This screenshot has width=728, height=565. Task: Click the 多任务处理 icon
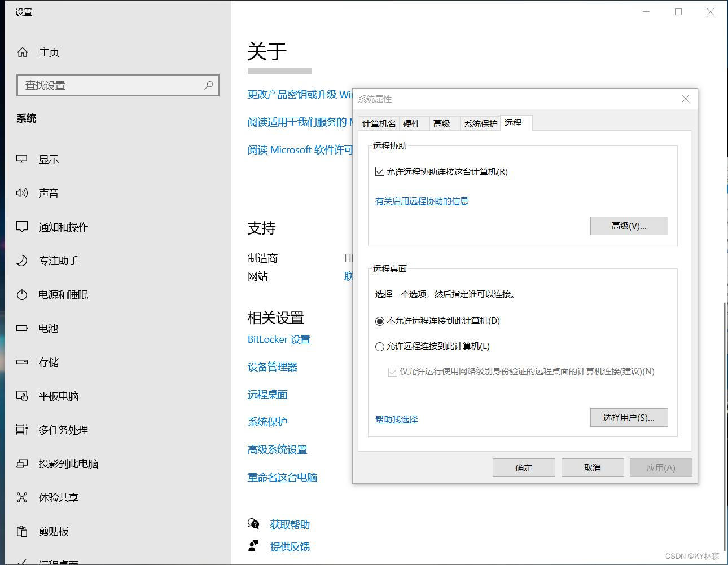[22, 430]
